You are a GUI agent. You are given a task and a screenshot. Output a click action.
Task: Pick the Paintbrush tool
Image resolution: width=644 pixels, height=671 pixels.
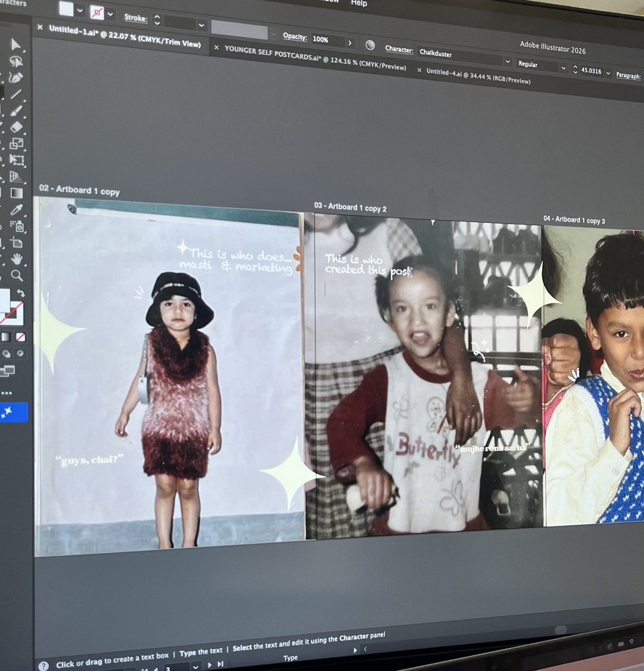coord(16,111)
